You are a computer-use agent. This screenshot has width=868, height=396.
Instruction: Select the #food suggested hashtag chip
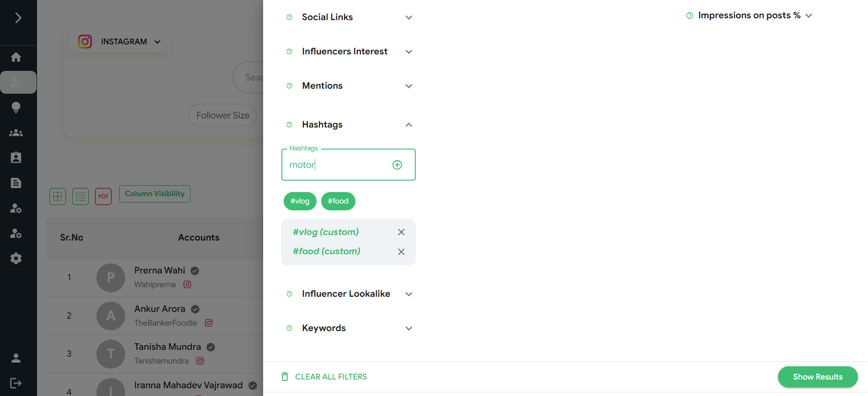click(338, 201)
